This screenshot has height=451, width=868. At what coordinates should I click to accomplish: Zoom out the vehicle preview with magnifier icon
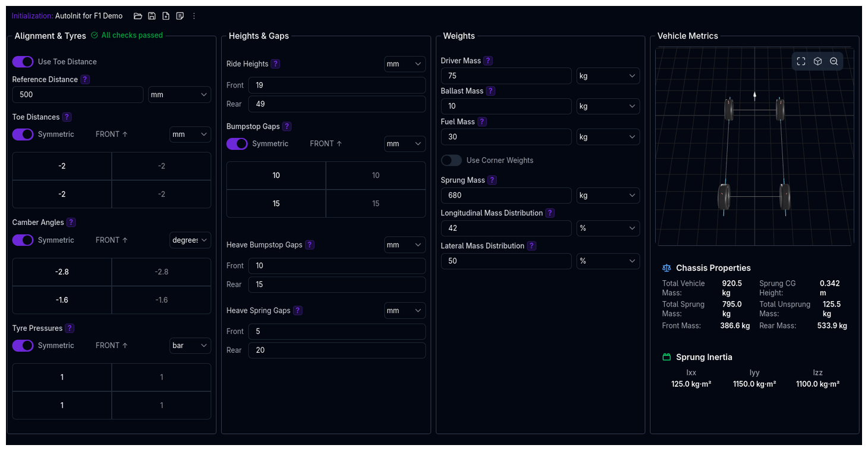834,61
